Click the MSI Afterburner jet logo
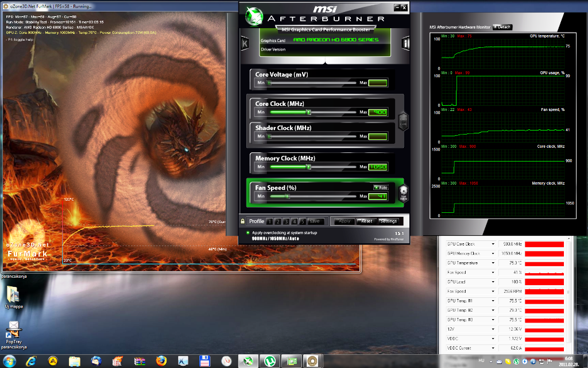This screenshot has height=368, width=588. pos(254,17)
